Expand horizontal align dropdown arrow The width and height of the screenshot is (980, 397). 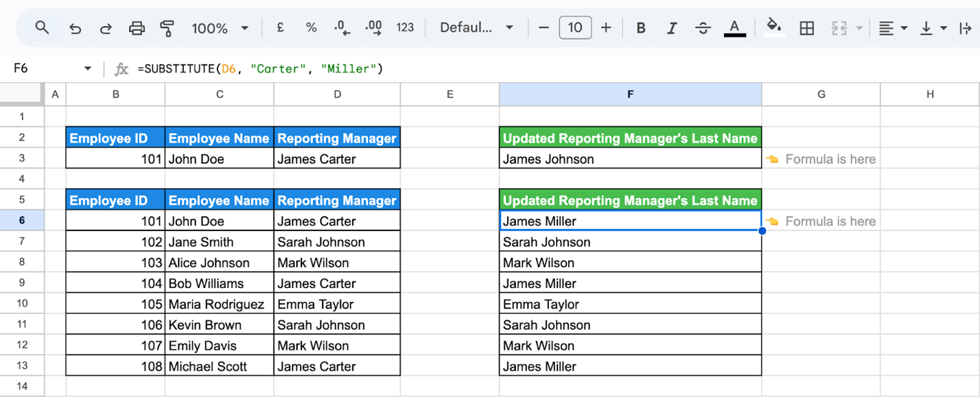click(x=904, y=28)
